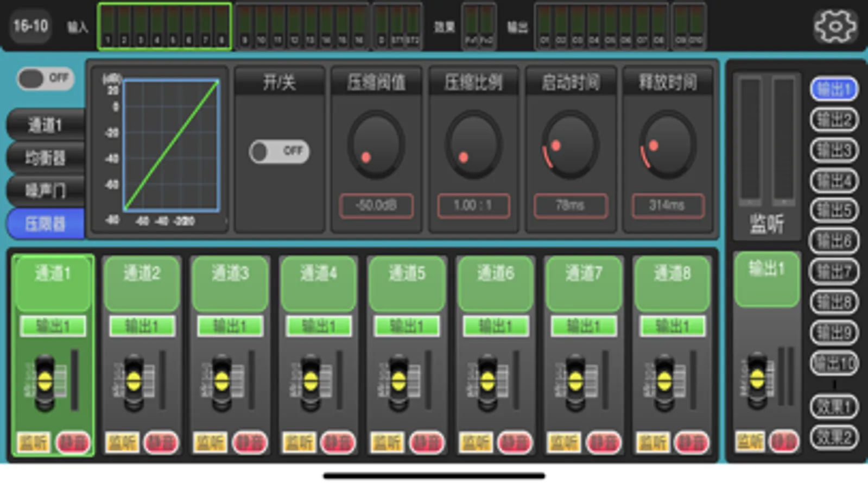The width and height of the screenshot is (868, 489).
Task: Select the 通道8 channel name button
Action: (x=673, y=284)
